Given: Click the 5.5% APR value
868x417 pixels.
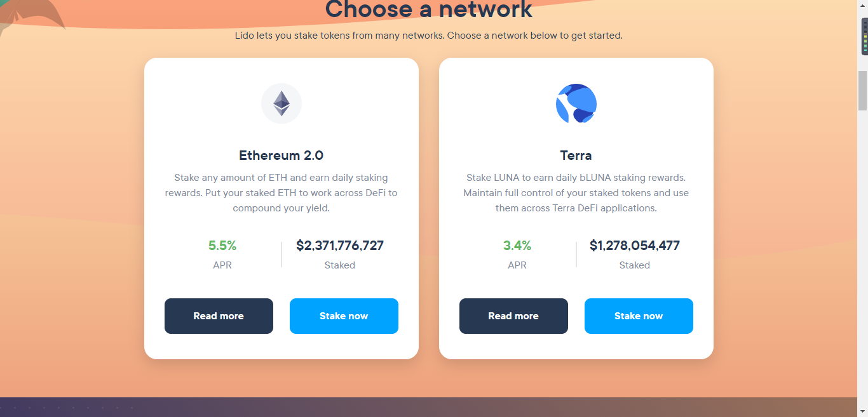Looking at the screenshot, I should [222, 246].
